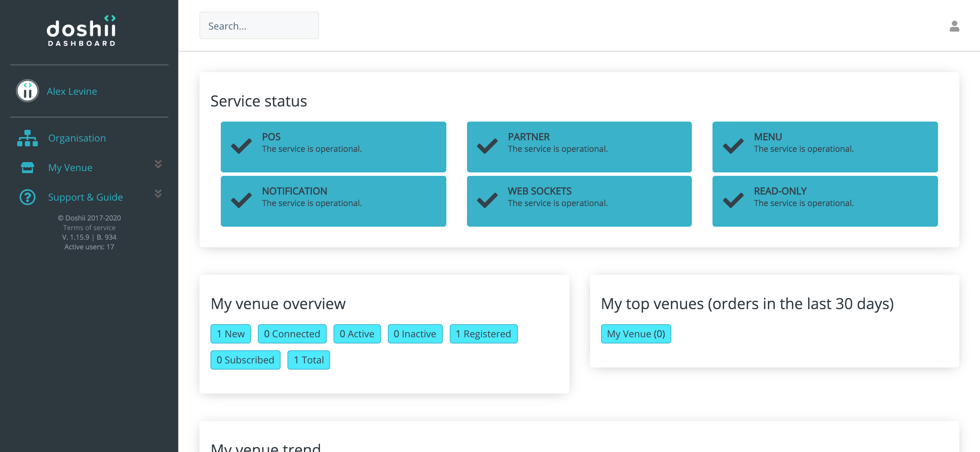This screenshot has width=980, height=452.
Task: Click the My Venue storefront icon
Action: point(27,167)
